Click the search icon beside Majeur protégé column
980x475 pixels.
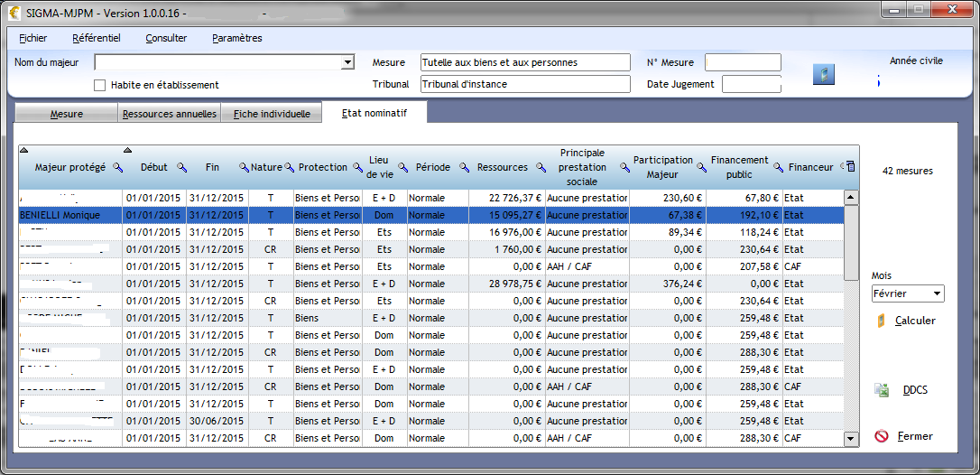point(117,168)
